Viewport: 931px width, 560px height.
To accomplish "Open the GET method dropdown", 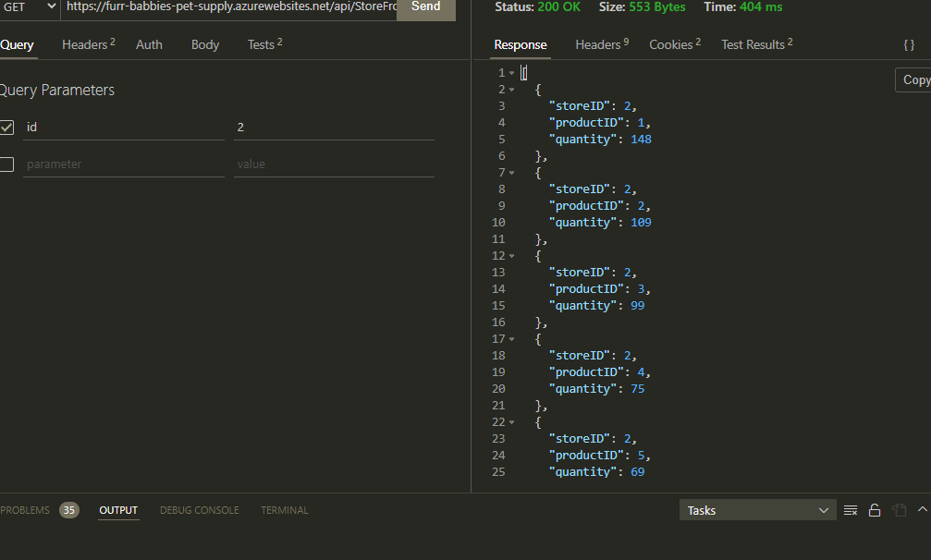I will click(28, 7).
